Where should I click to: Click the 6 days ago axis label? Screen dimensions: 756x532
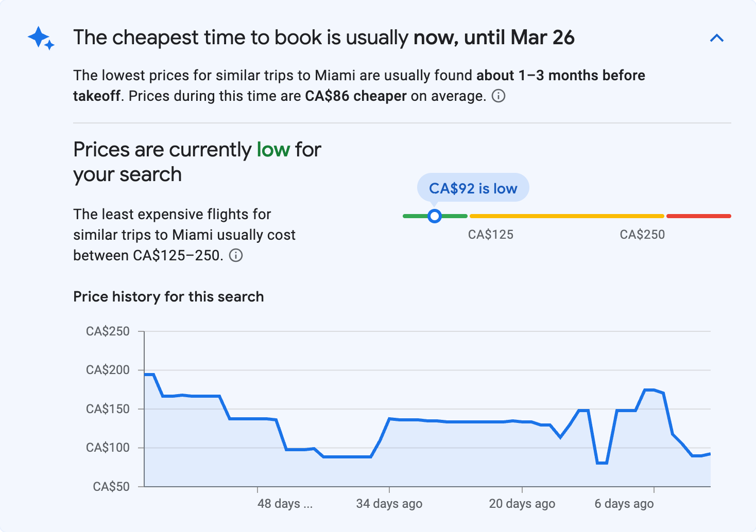pyautogui.click(x=624, y=504)
